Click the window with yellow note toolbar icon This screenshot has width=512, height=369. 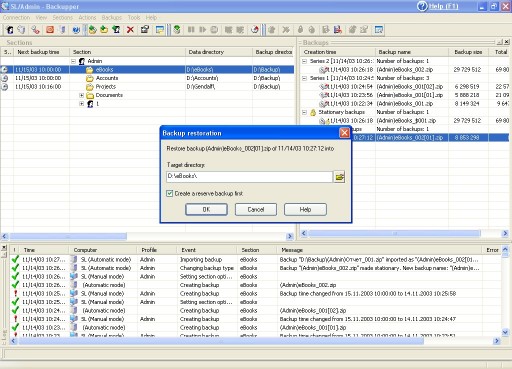160,30
